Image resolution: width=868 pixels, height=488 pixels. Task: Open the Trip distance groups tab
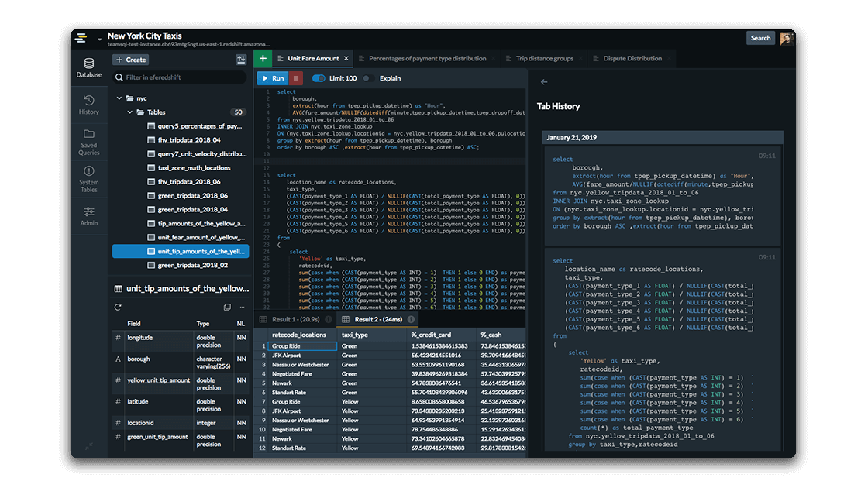click(544, 59)
